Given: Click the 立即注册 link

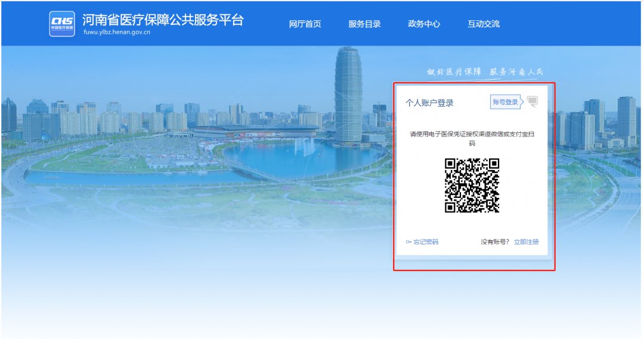Looking at the screenshot, I should [x=526, y=242].
